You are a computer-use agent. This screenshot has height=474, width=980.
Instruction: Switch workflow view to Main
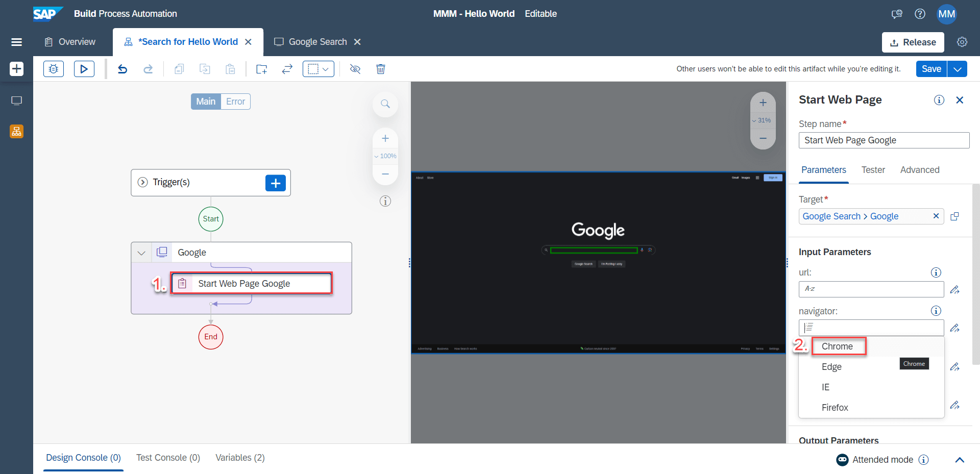pyautogui.click(x=206, y=102)
